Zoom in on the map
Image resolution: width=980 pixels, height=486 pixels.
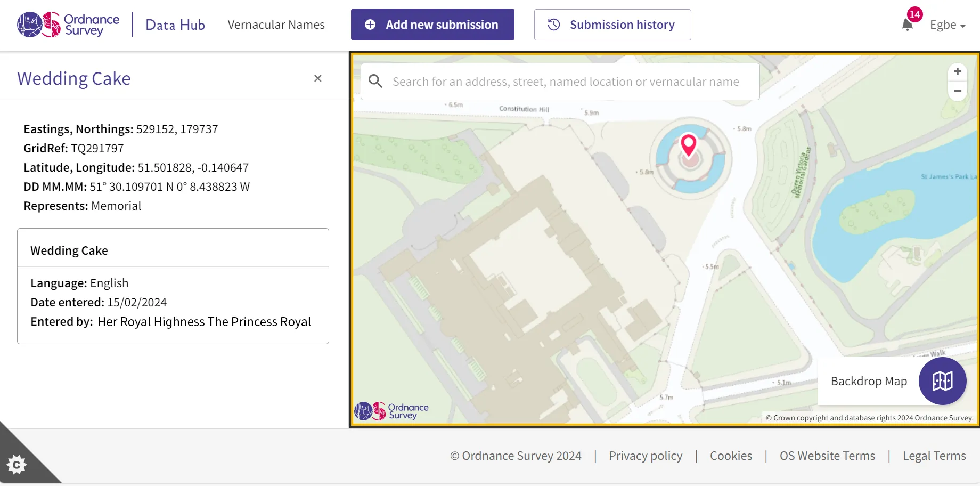(x=958, y=71)
